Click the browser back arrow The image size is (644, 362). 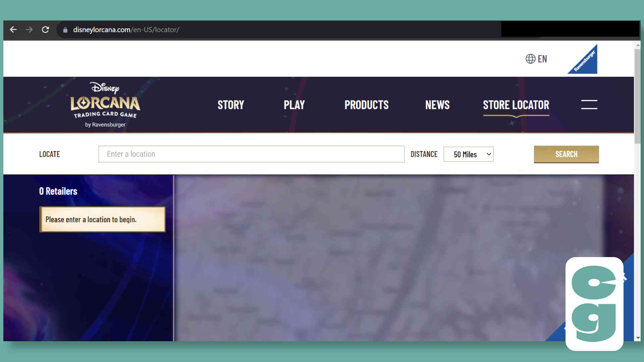pyautogui.click(x=13, y=29)
